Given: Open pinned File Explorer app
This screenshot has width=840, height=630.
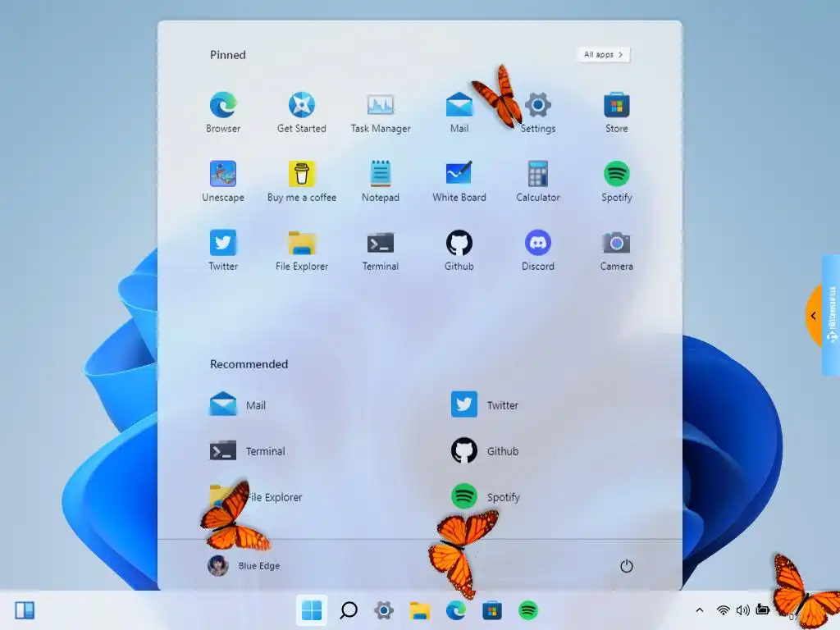Looking at the screenshot, I should (302, 250).
